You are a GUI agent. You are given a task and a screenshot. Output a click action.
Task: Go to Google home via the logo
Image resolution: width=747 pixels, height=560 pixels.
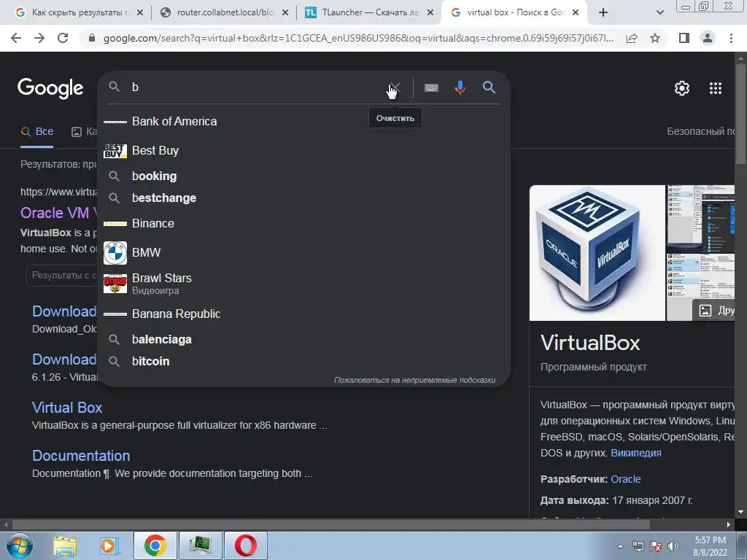click(50, 88)
